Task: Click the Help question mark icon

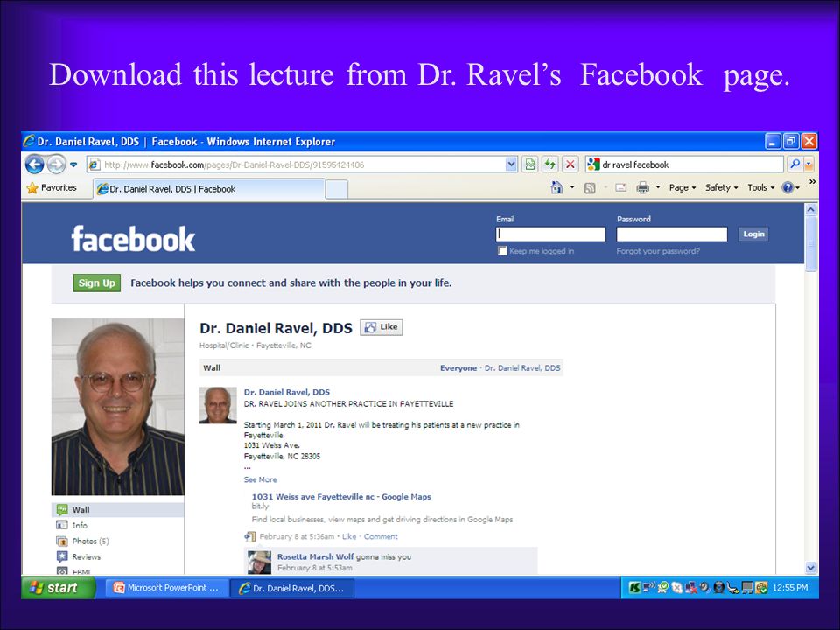Action: pyautogui.click(x=787, y=187)
